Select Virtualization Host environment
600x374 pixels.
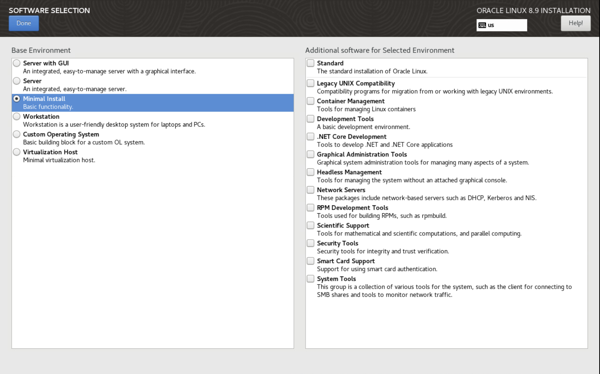click(x=16, y=152)
